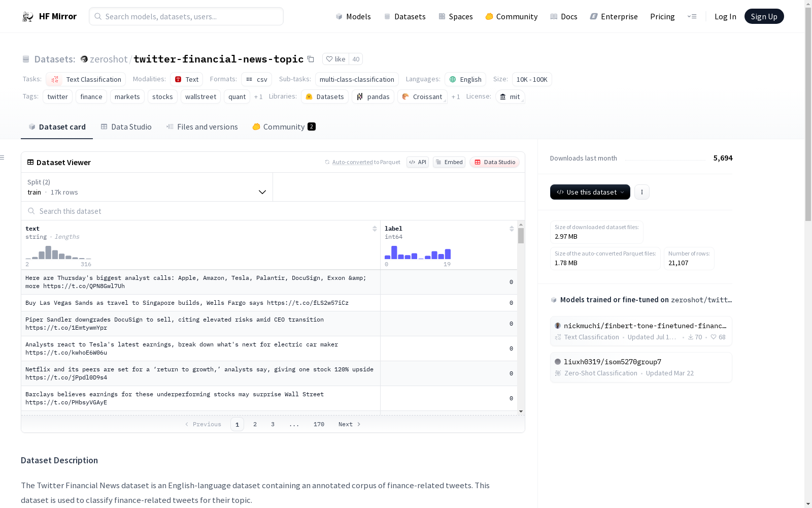
Task: Click the heart like button
Action: coord(335,59)
